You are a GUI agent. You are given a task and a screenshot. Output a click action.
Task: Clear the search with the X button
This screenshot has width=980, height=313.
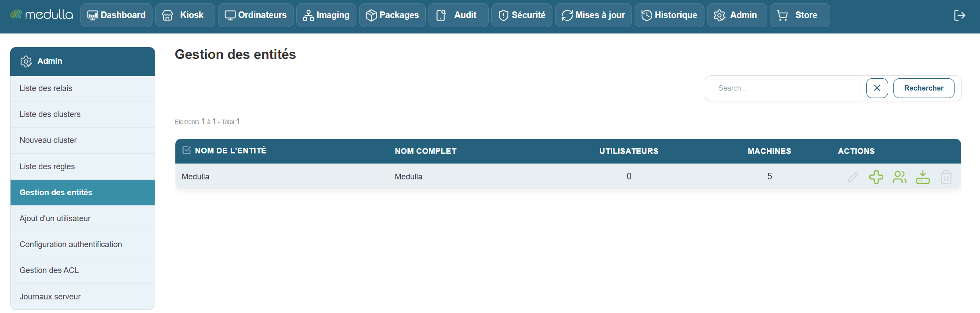[x=877, y=88]
